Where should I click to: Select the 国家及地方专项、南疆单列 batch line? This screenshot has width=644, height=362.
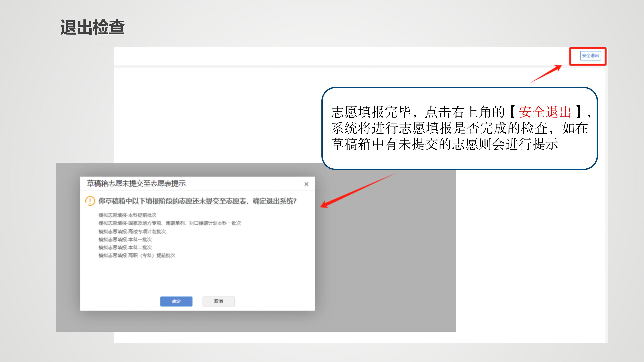click(170, 223)
